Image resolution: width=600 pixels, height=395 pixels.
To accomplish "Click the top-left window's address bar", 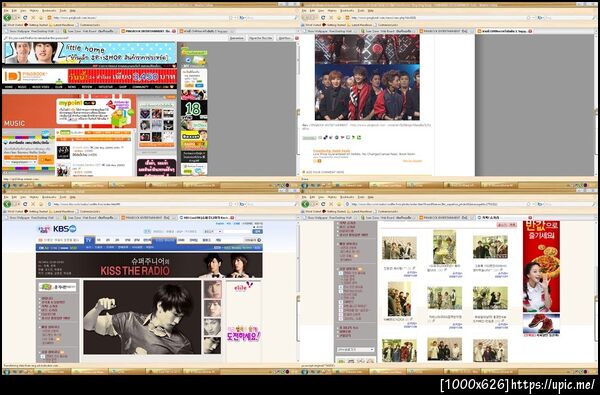I will click(140, 18).
